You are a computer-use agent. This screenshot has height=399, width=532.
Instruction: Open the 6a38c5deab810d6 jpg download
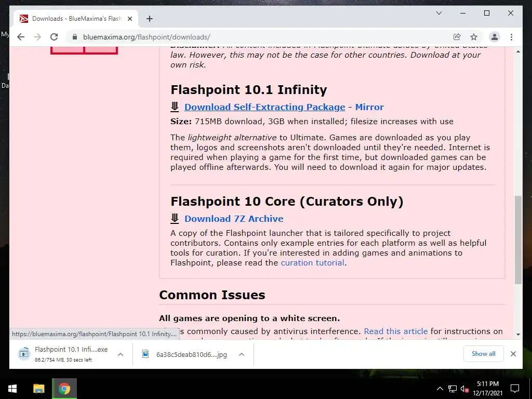(185, 354)
